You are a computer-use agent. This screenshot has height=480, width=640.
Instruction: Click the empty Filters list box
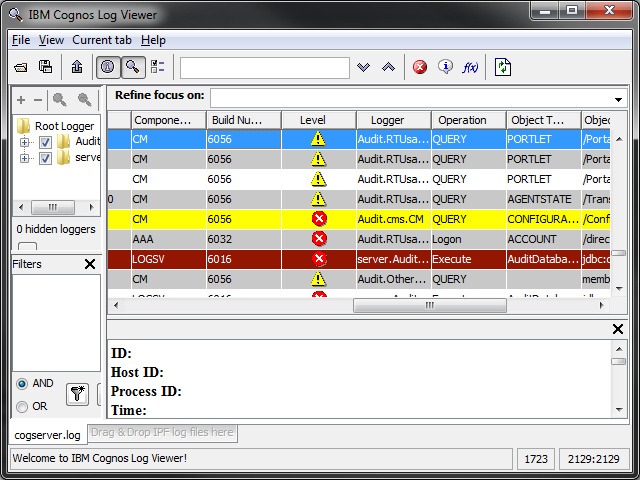(56, 323)
